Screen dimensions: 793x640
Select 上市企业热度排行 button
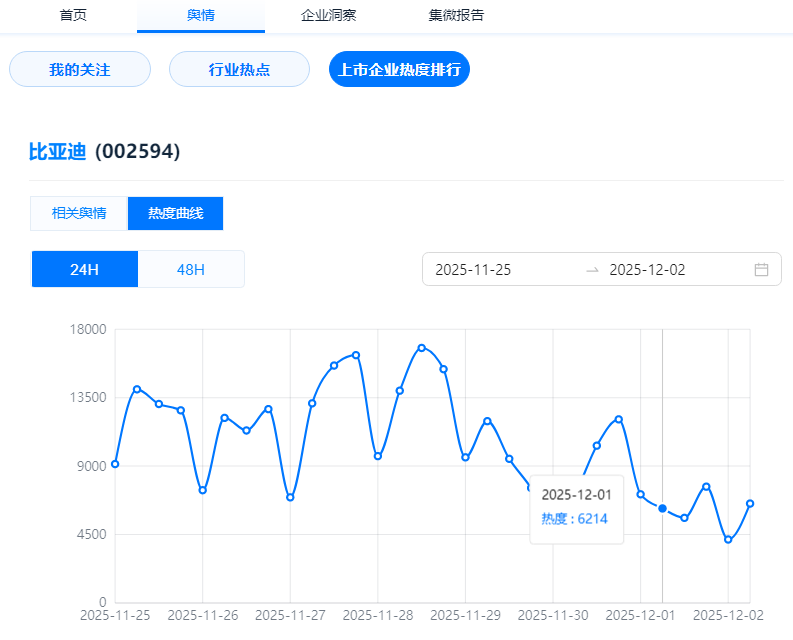pyautogui.click(x=399, y=70)
